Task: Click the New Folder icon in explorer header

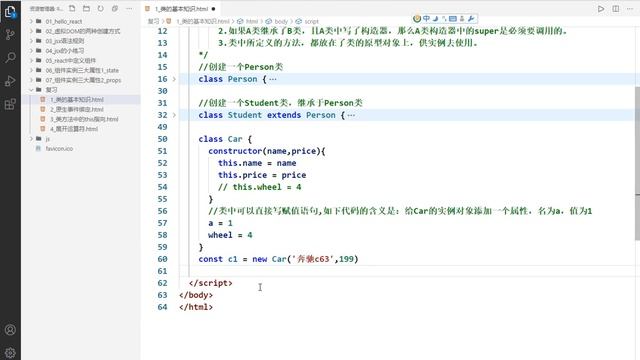Action: [x=87, y=8]
